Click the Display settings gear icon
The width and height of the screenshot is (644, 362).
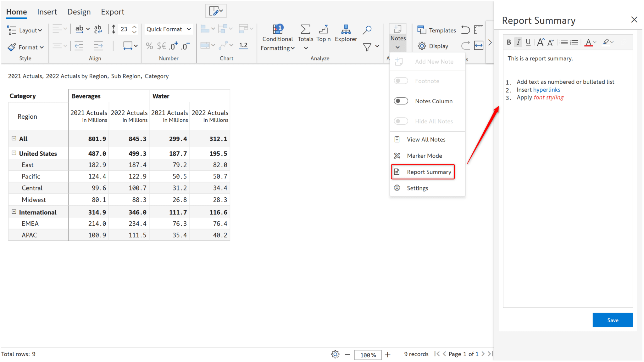click(x=423, y=46)
